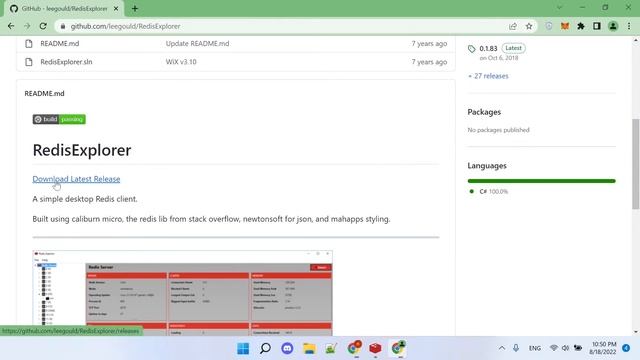Open the red cube Redis taskbar app
The height and width of the screenshot is (360, 640).
click(x=375, y=348)
